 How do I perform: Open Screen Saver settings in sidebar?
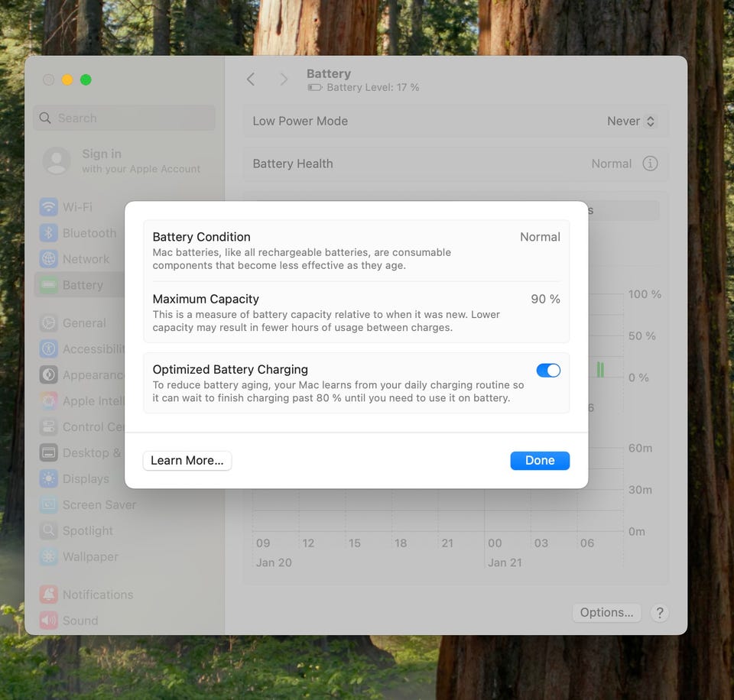(99, 505)
